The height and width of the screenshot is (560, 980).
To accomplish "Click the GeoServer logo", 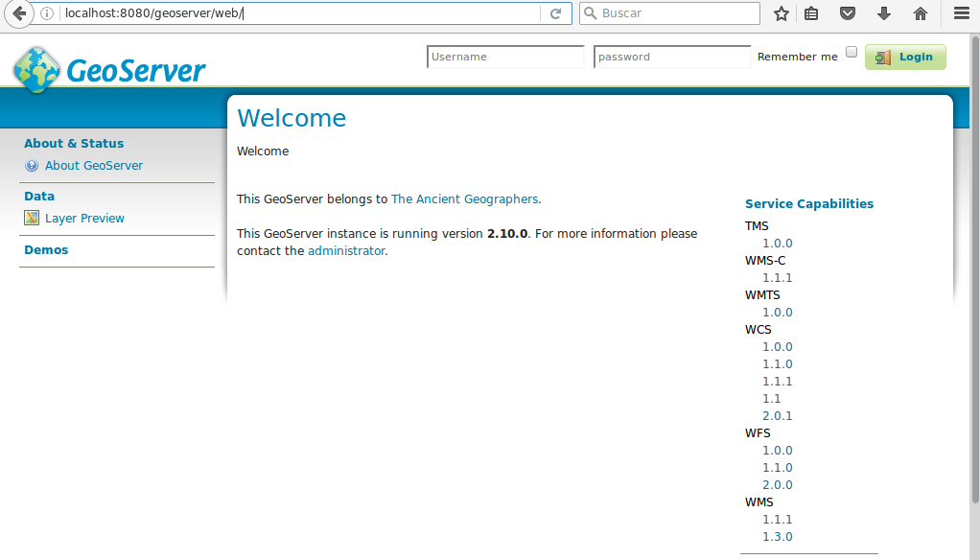I will (x=109, y=70).
